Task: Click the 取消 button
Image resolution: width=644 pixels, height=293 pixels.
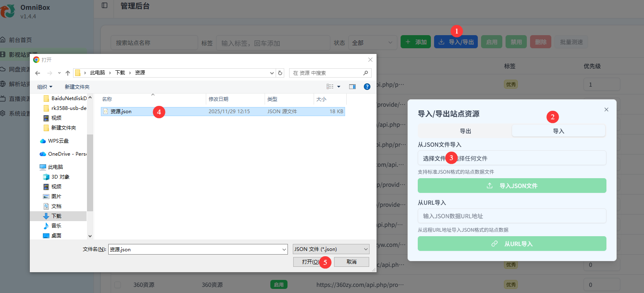Action: click(352, 262)
